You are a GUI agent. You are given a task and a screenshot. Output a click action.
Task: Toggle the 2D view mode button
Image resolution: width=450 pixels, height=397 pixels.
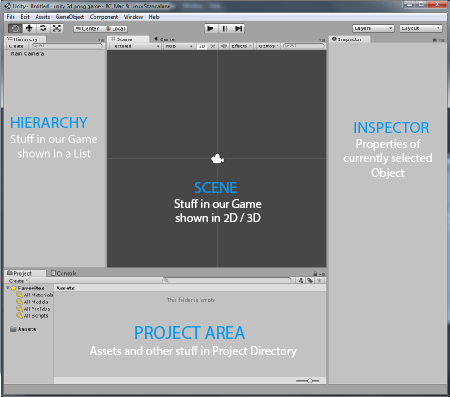point(202,46)
